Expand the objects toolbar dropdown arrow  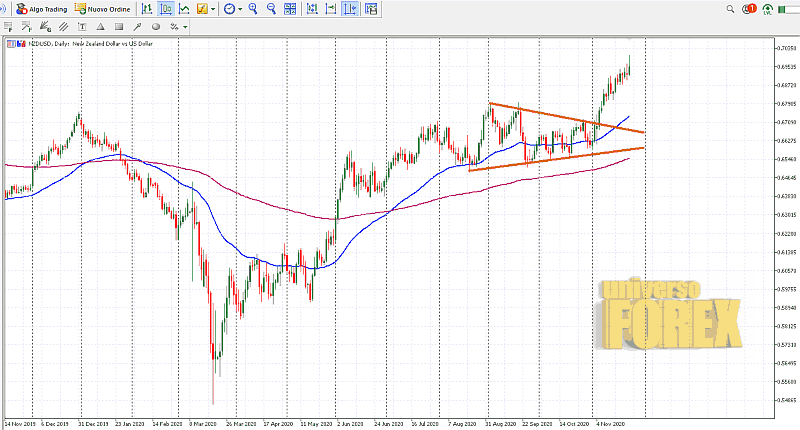186,26
